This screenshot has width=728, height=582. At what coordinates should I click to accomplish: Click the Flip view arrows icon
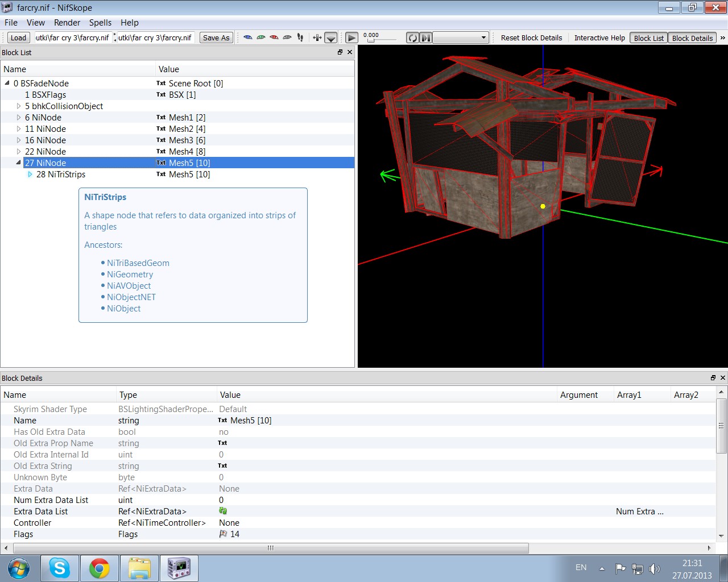[x=317, y=38]
